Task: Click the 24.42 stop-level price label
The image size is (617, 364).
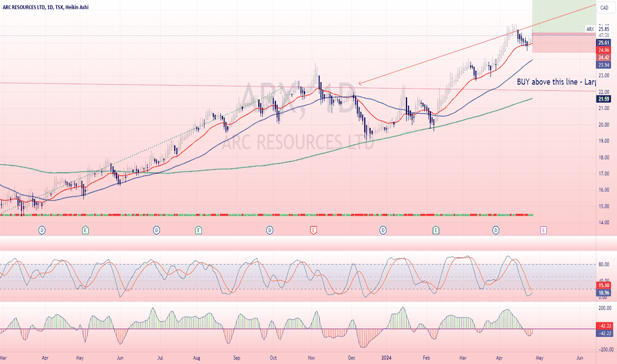Action: pos(604,58)
